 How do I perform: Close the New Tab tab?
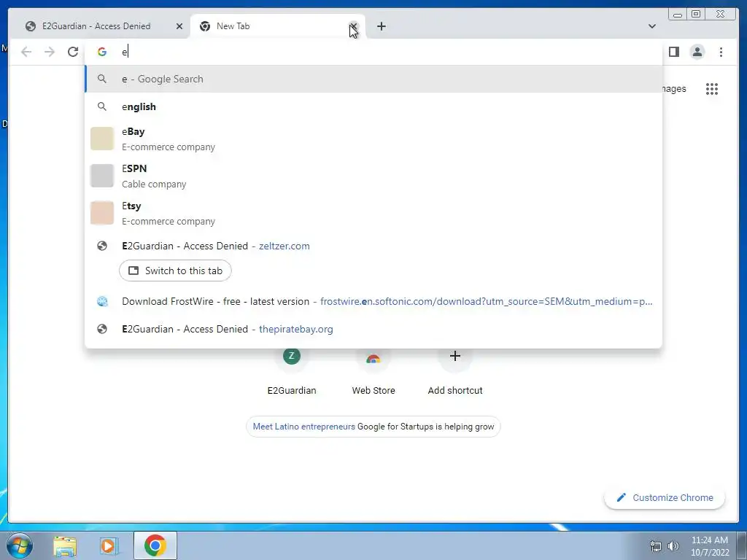click(354, 26)
